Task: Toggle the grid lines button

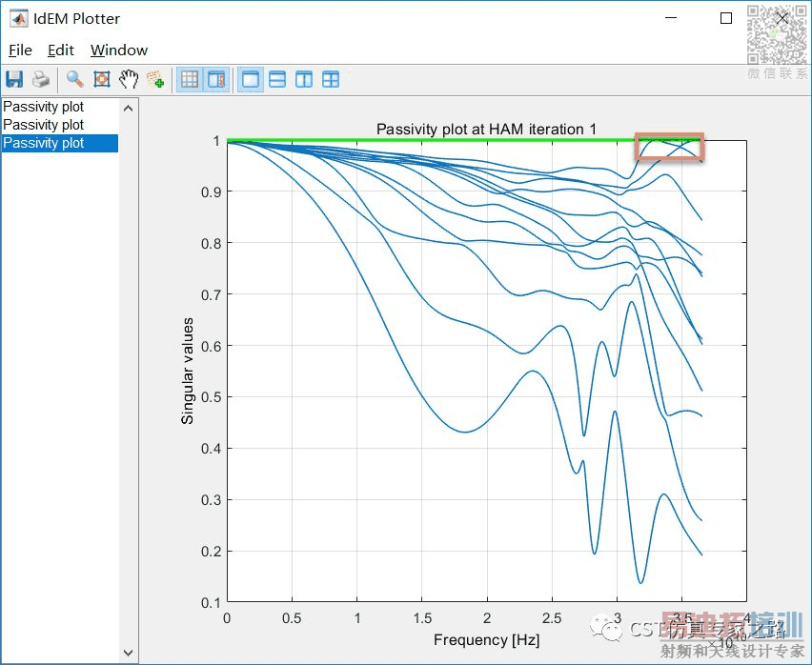Action: [x=190, y=80]
